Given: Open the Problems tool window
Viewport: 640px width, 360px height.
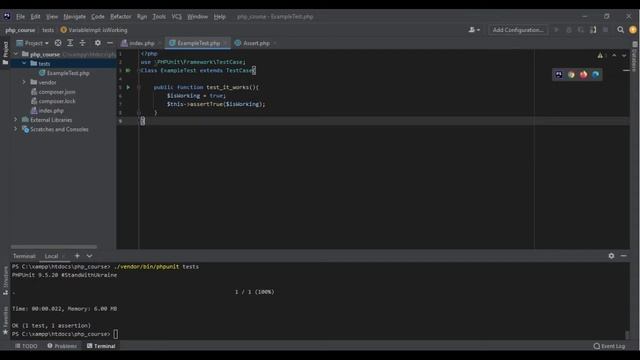Looking at the screenshot, I should [62, 346].
